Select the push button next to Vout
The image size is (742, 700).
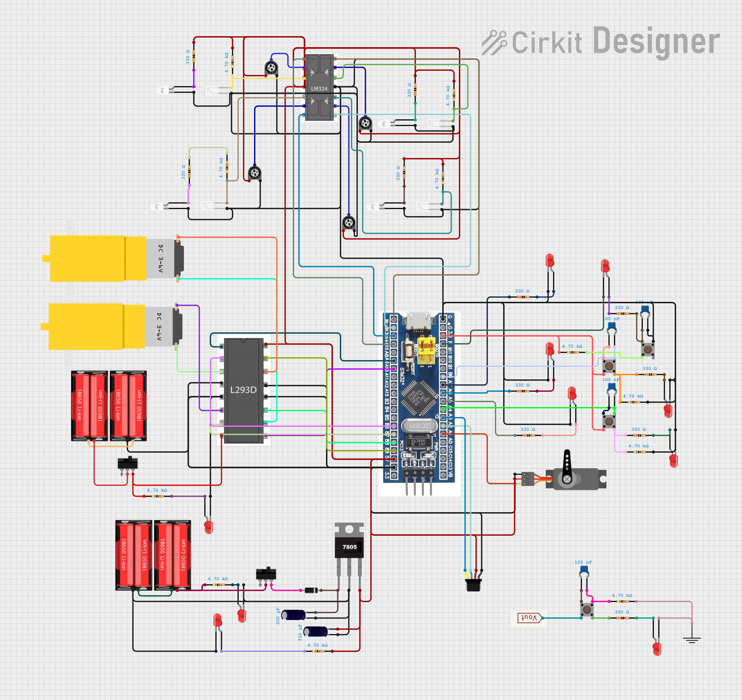pyautogui.click(x=587, y=609)
